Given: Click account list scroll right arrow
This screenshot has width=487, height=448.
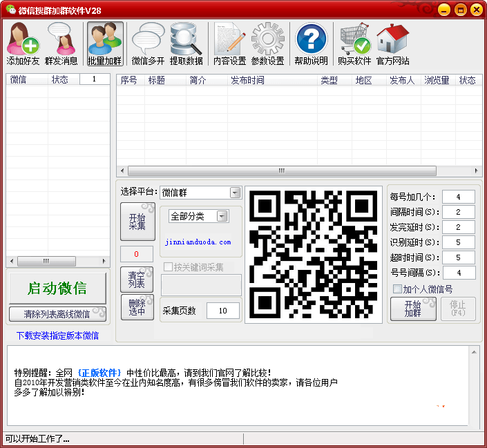Looking at the screenshot, I should point(104,261).
